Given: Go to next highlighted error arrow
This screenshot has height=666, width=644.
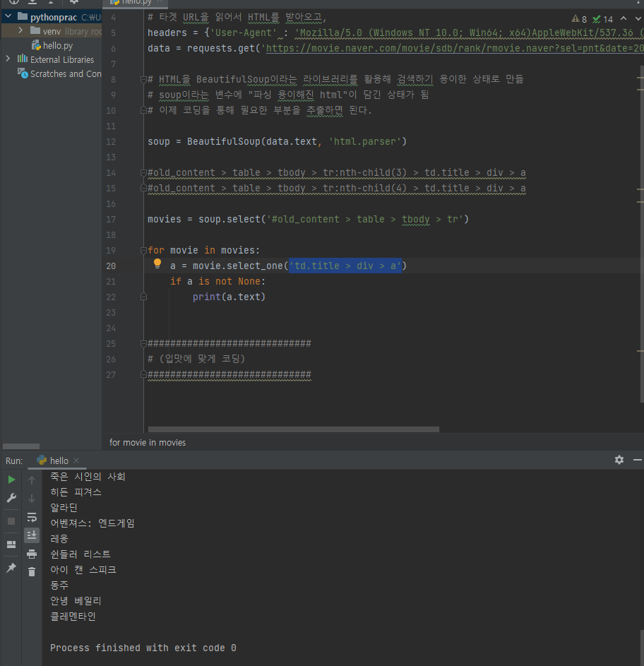Looking at the screenshot, I should click(638, 18).
